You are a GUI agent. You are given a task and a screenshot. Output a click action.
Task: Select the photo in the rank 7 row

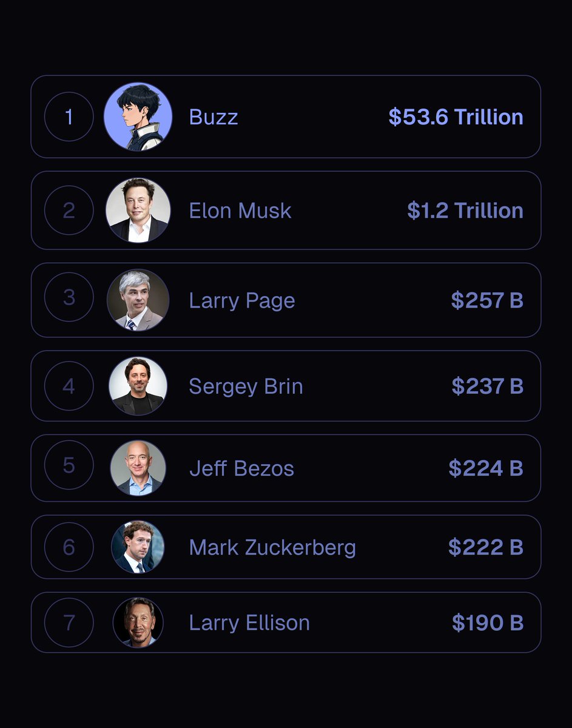[x=138, y=622]
